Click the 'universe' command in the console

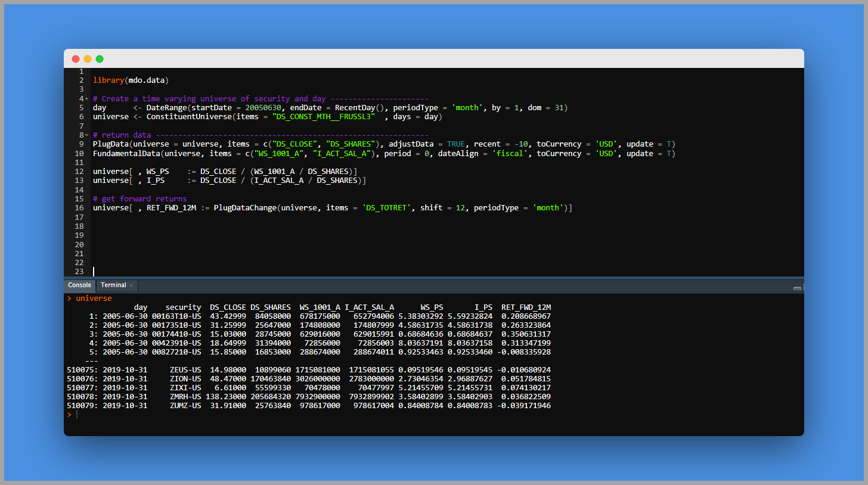pyautogui.click(x=94, y=299)
